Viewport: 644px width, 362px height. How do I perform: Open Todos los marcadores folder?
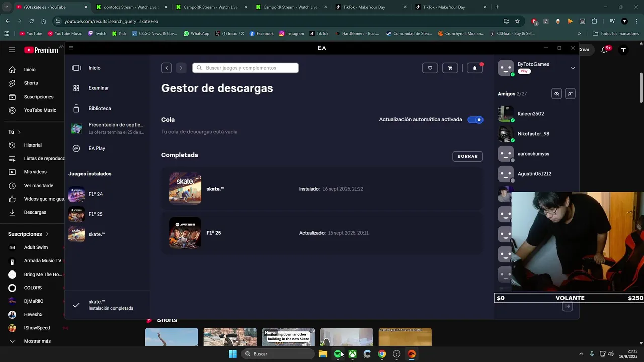point(616,34)
